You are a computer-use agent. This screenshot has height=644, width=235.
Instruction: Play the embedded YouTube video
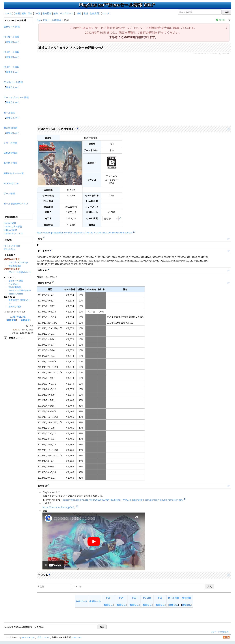pyautogui.click(x=94, y=541)
